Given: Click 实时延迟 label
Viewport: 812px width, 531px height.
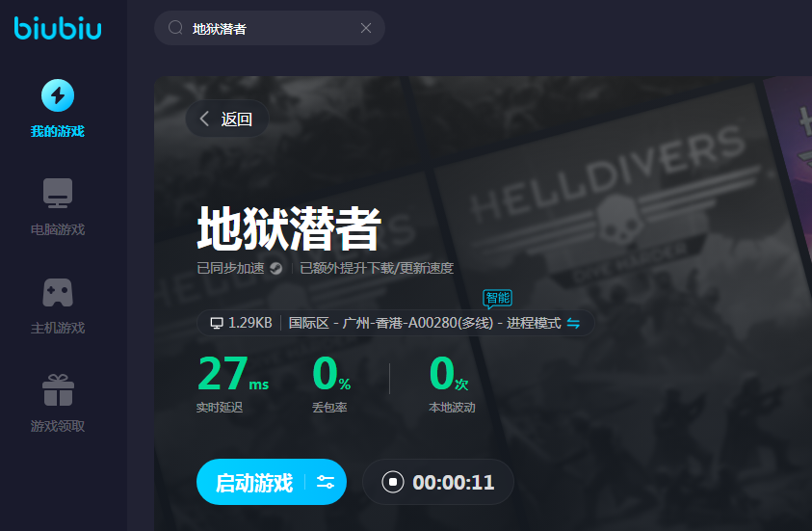Looking at the screenshot, I should (x=220, y=408).
